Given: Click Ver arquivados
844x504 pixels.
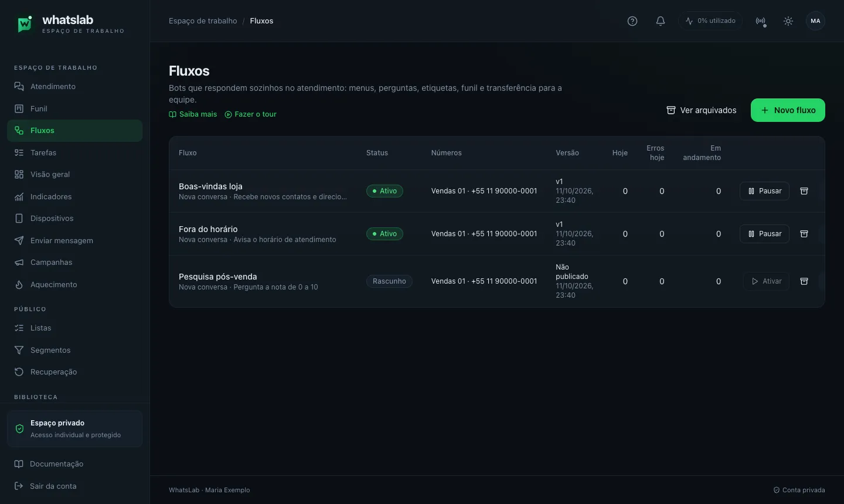Looking at the screenshot, I should pos(702,110).
